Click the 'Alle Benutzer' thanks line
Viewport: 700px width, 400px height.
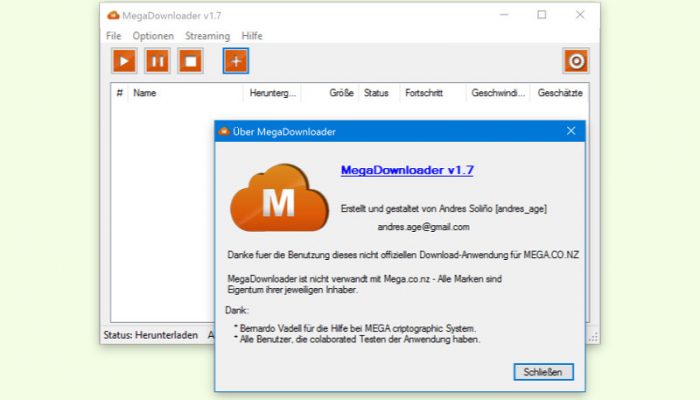(x=357, y=339)
